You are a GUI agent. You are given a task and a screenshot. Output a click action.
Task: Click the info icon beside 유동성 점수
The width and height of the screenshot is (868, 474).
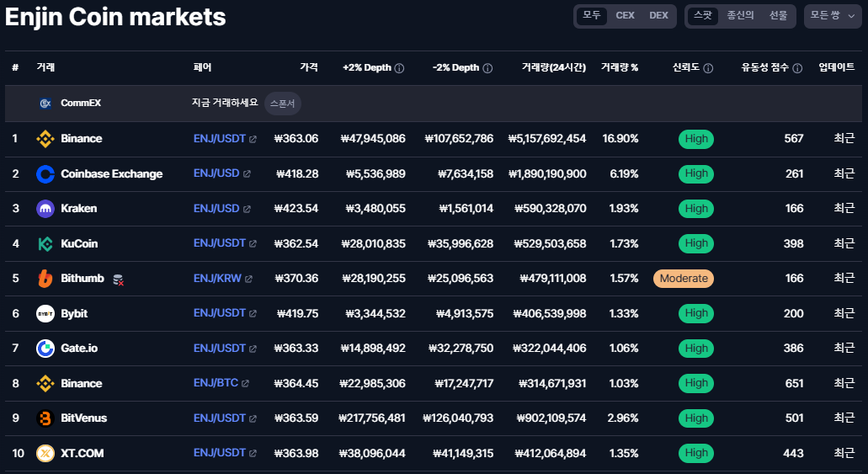click(797, 68)
